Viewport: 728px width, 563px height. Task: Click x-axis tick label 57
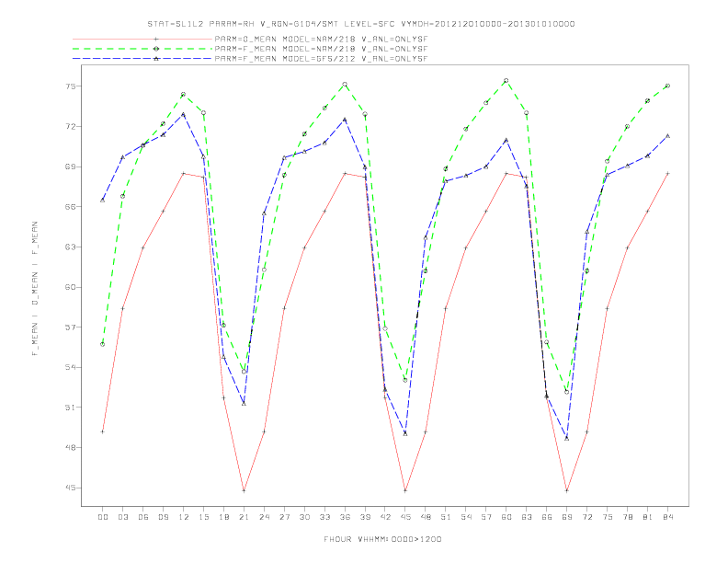[486, 517]
